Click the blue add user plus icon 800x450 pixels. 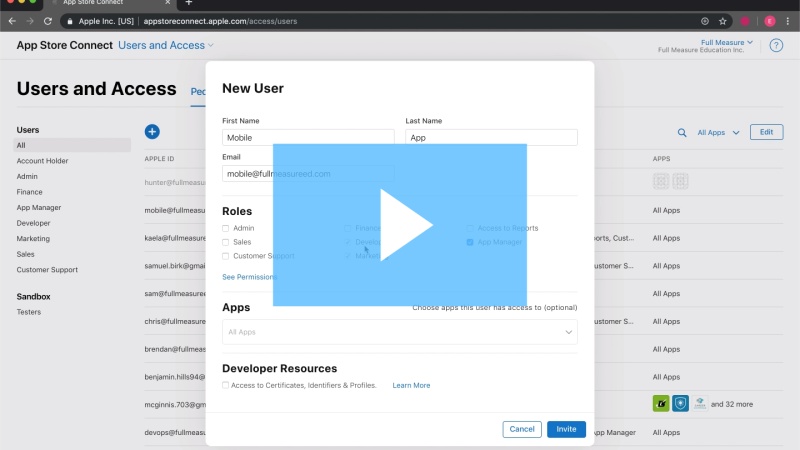click(x=152, y=132)
